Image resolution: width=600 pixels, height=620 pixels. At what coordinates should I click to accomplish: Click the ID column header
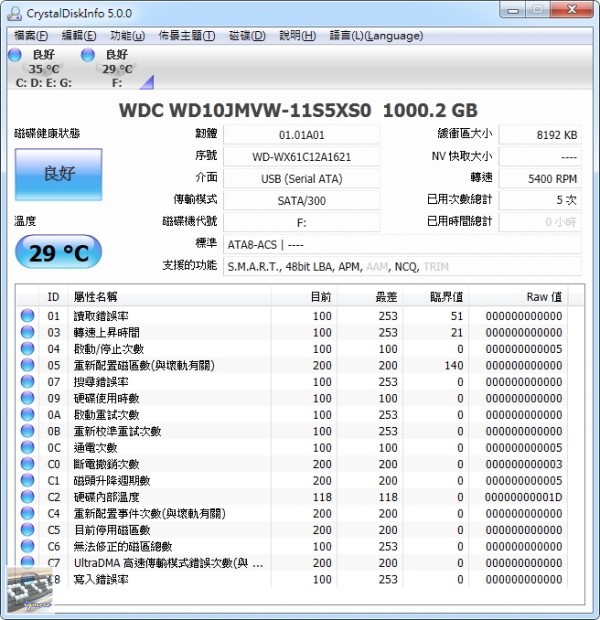click(x=53, y=297)
